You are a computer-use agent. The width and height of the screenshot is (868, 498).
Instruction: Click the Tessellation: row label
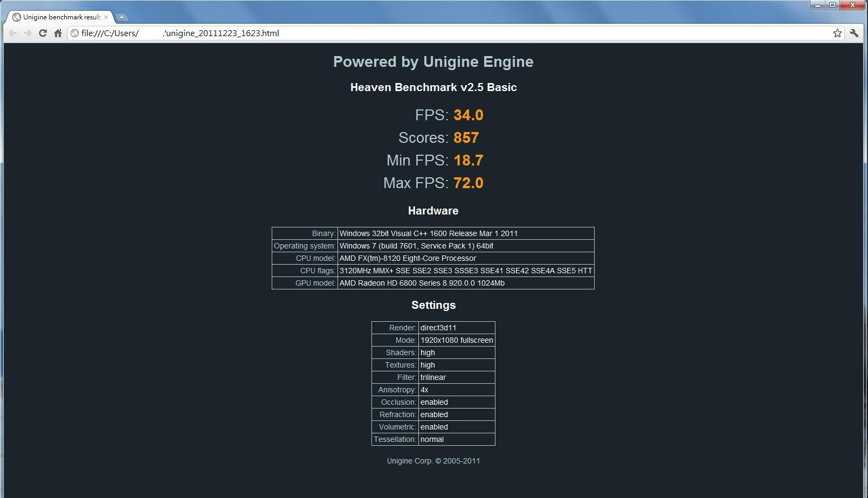point(395,439)
